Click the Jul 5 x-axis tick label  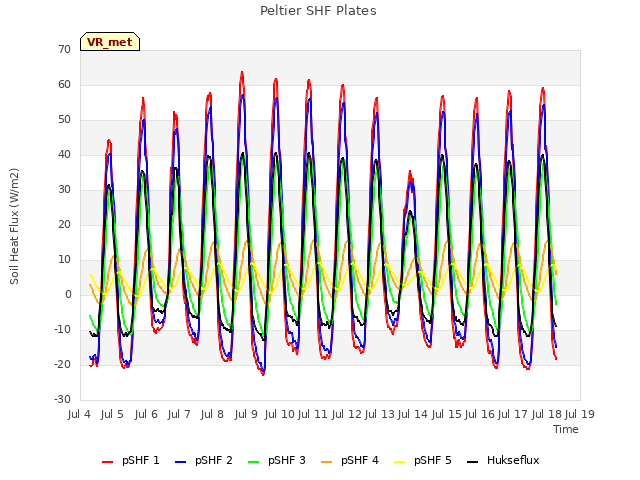[112, 414]
